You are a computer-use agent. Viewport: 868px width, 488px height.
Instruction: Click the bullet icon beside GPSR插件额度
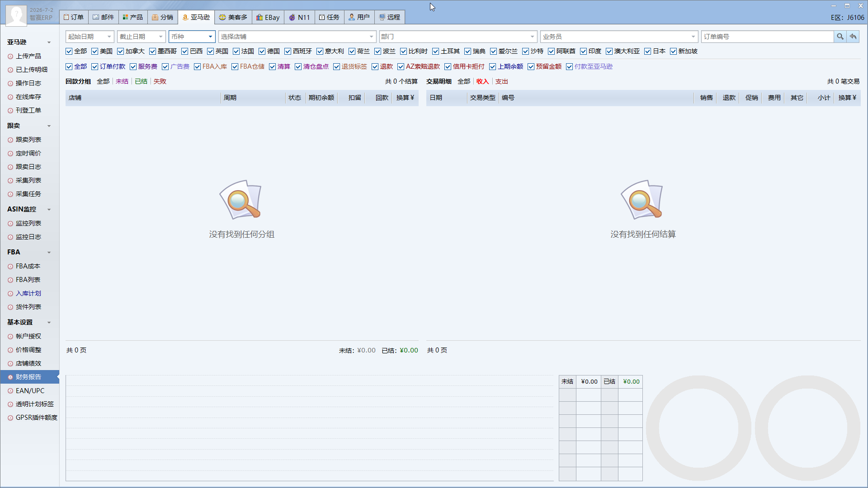point(10,418)
